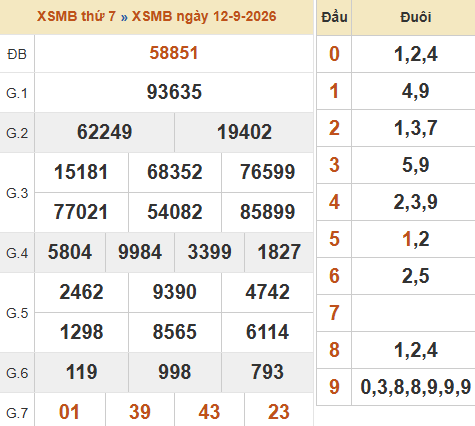The width and height of the screenshot is (475, 426).
Task: Click the ĐB row label
Action: click(17, 54)
